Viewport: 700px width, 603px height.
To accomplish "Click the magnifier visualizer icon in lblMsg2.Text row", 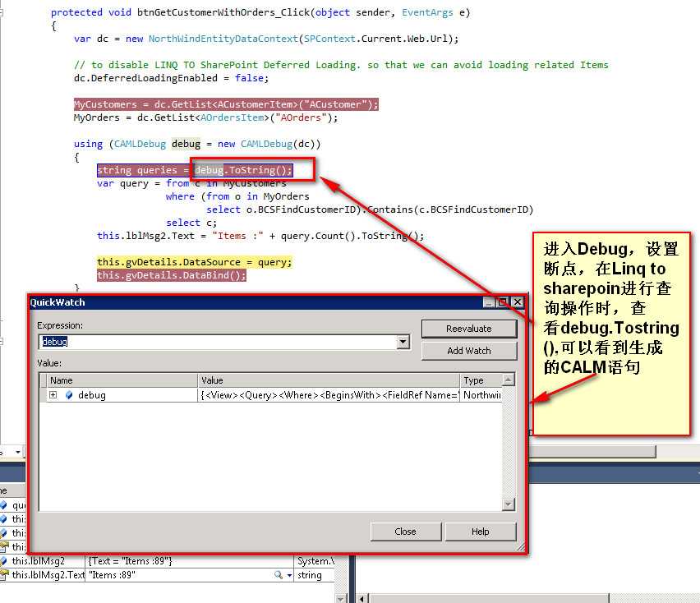I will coord(279,575).
